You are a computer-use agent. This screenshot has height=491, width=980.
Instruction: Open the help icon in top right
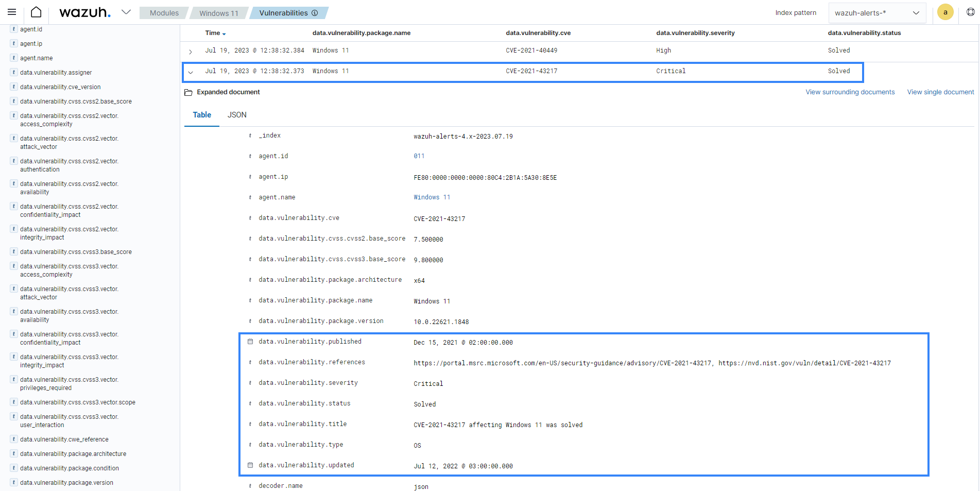[971, 12]
